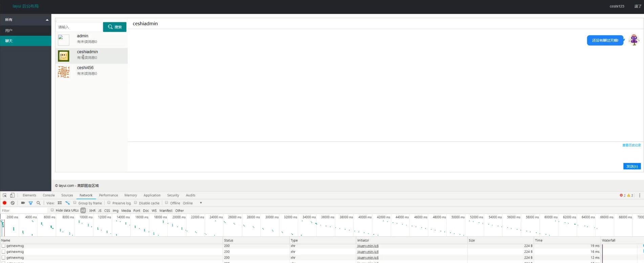Use large request rows view icon

(x=60, y=203)
